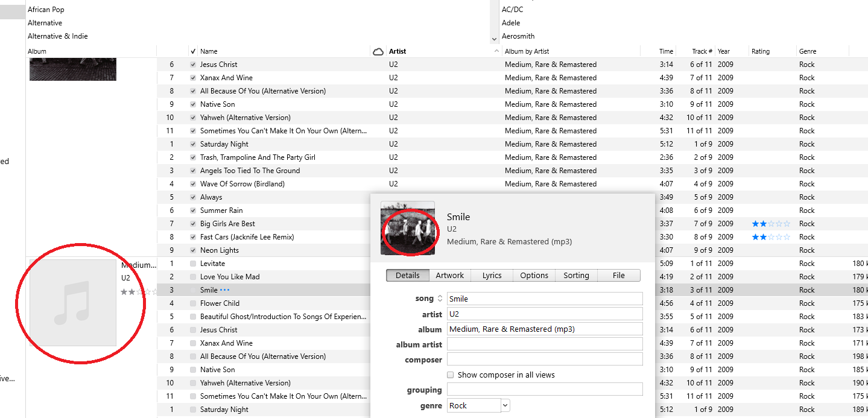Check the Levitate track checkbox

(x=193, y=264)
